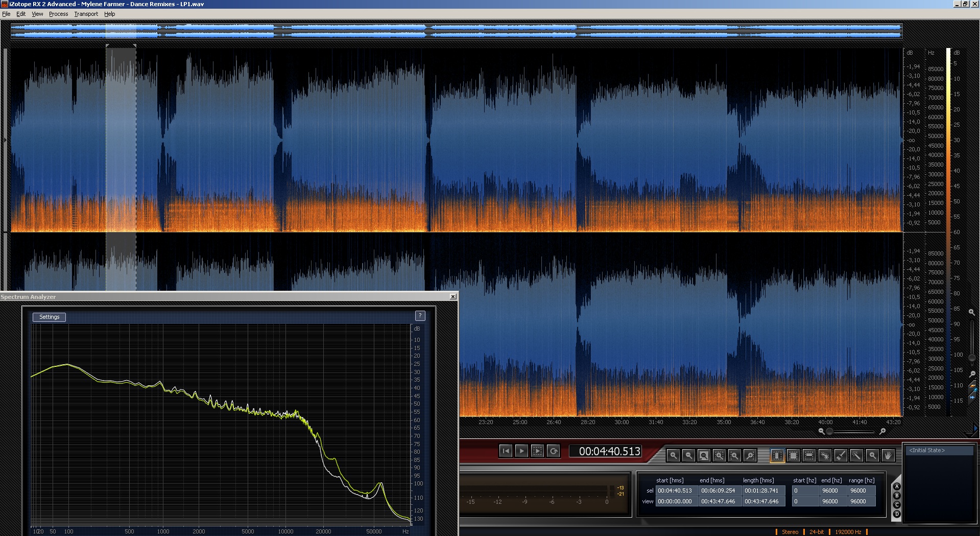Click the selection end frequency field
The width and height of the screenshot is (980, 536).
point(833,491)
